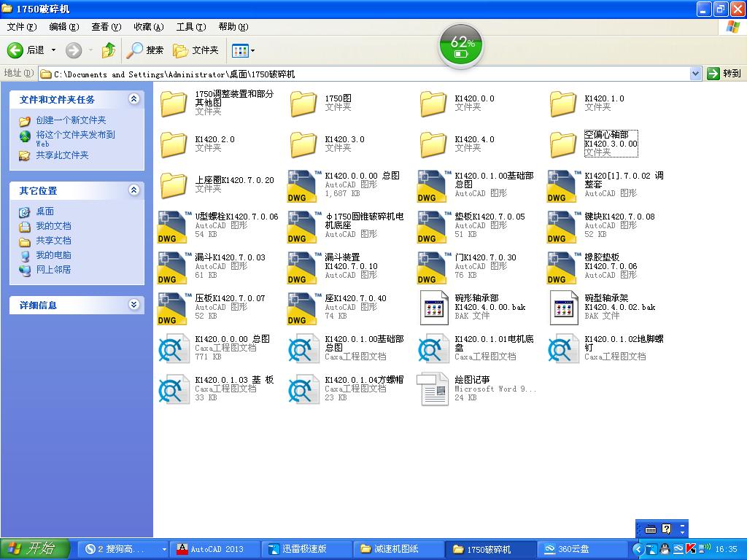Select the K1420[1].7.0.02 调整套 DWG icon
Screen dimensions: 747x560
563,186
